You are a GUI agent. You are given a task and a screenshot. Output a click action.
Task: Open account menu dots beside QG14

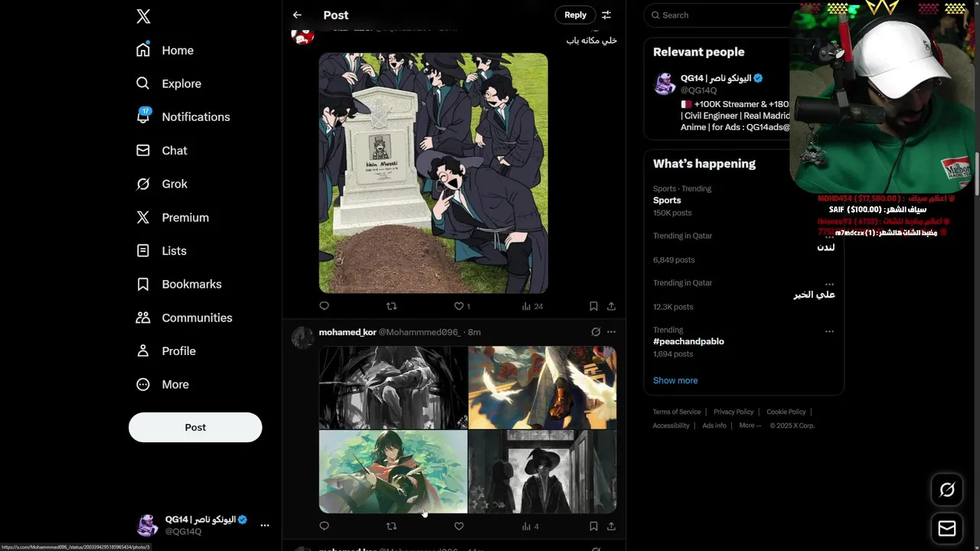(265, 525)
